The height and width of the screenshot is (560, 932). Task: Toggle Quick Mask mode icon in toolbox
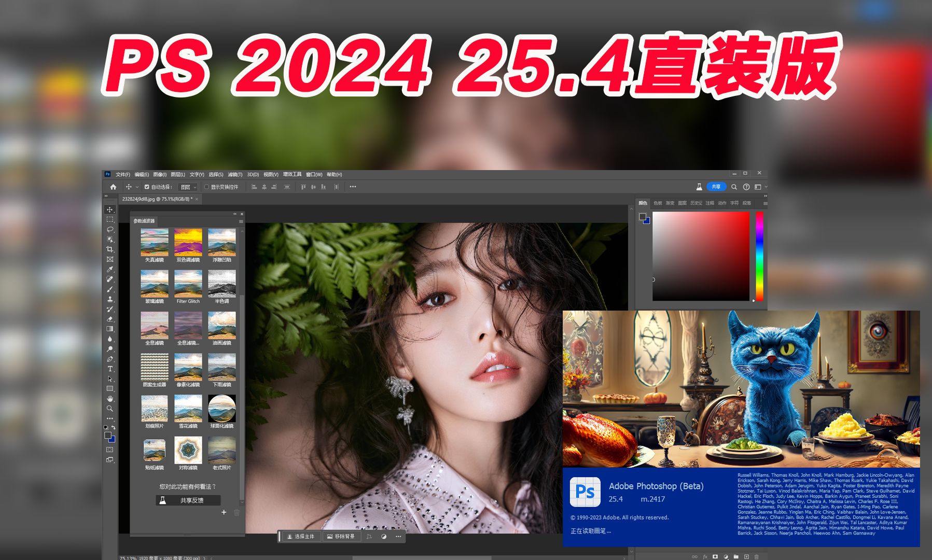110,450
